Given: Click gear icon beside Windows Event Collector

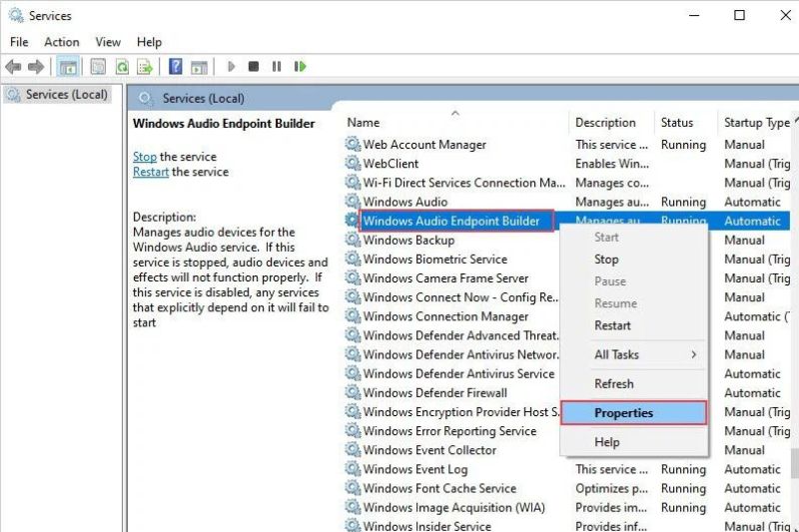Looking at the screenshot, I should pos(353,449).
